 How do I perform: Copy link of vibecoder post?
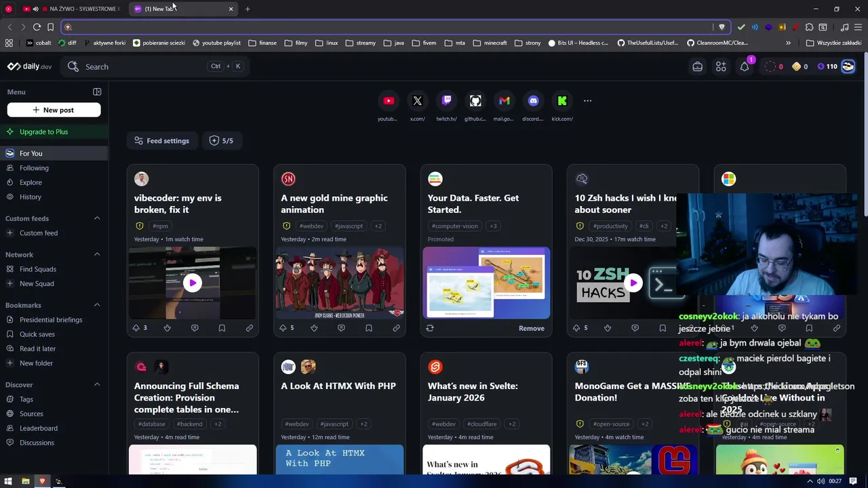(250, 328)
